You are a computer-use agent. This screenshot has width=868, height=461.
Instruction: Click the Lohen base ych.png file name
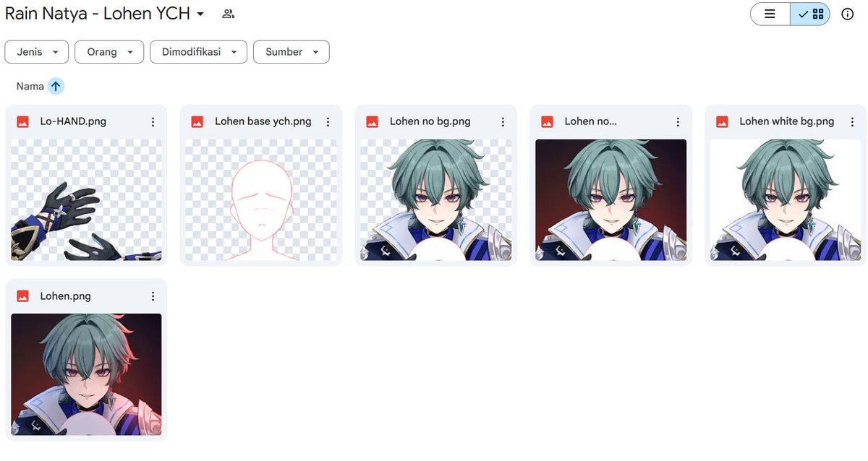click(x=263, y=121)
